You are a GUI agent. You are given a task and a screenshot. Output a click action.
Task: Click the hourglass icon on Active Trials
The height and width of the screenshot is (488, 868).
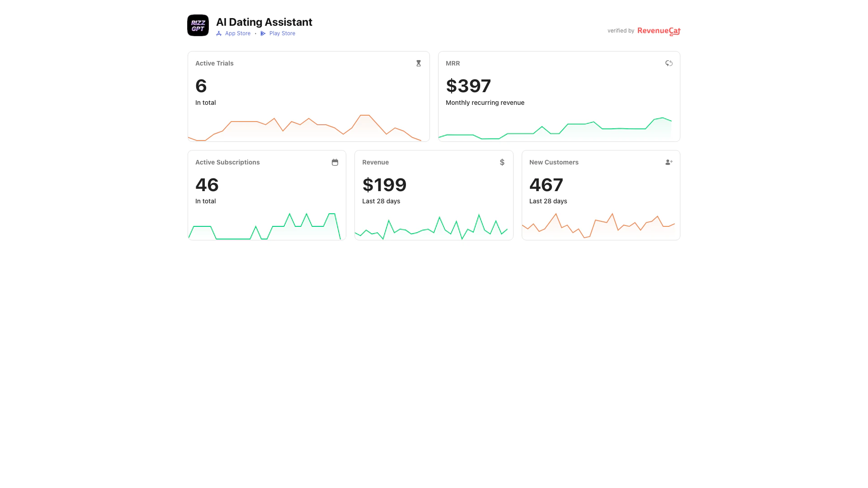click(419, 63)
